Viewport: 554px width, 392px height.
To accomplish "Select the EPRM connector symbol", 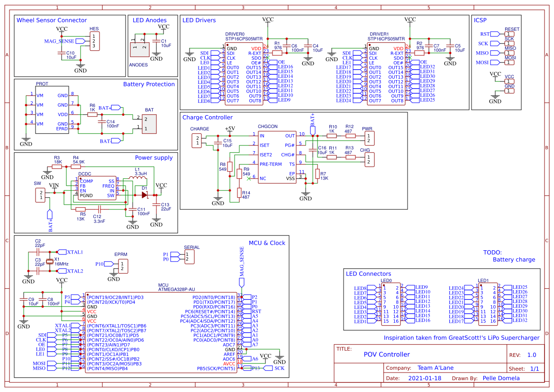I will pos(121,266).
